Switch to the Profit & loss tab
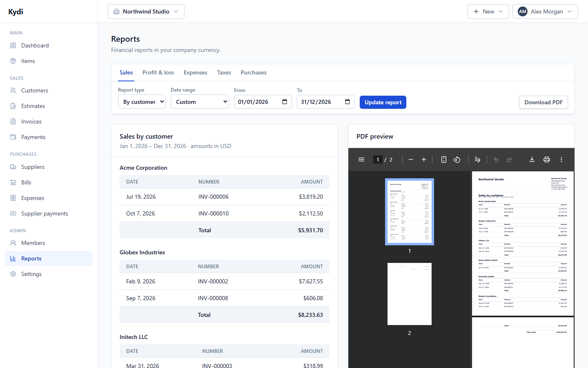 pos(158,72)
